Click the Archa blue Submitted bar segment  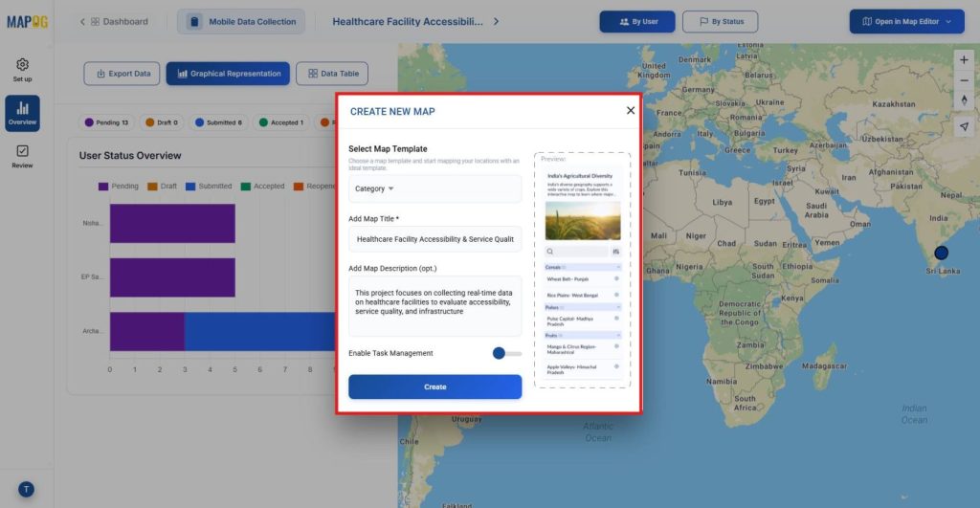(x=260, y=331)
